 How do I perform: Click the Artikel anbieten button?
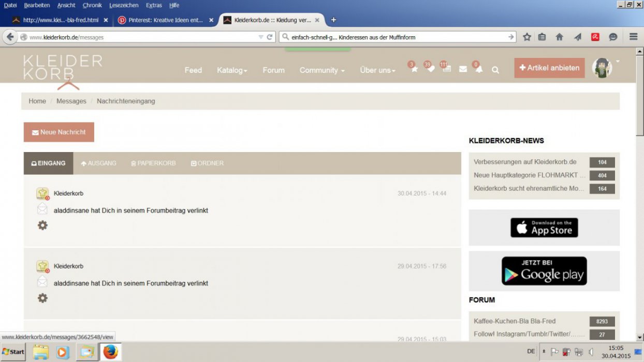point(549,68)
